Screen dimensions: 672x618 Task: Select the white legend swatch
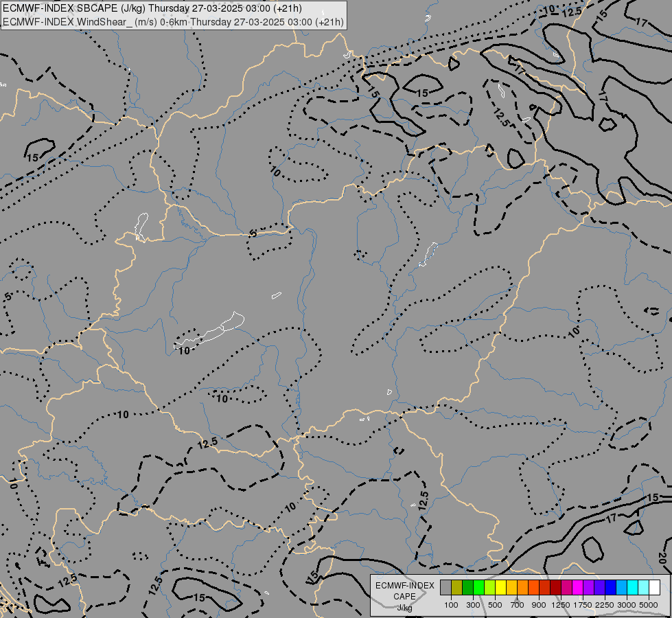654,587
